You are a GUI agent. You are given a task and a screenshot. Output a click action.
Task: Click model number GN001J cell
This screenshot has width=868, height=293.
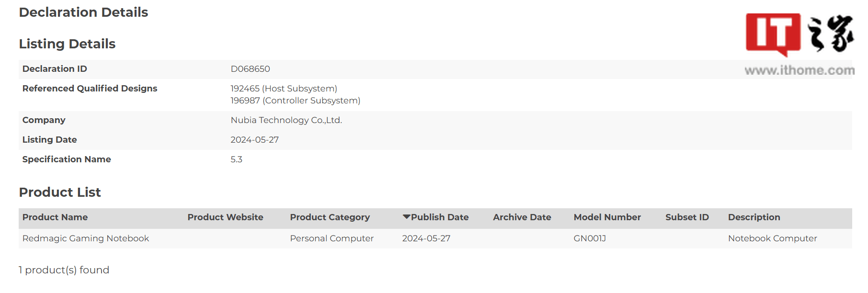coord(589,238)
